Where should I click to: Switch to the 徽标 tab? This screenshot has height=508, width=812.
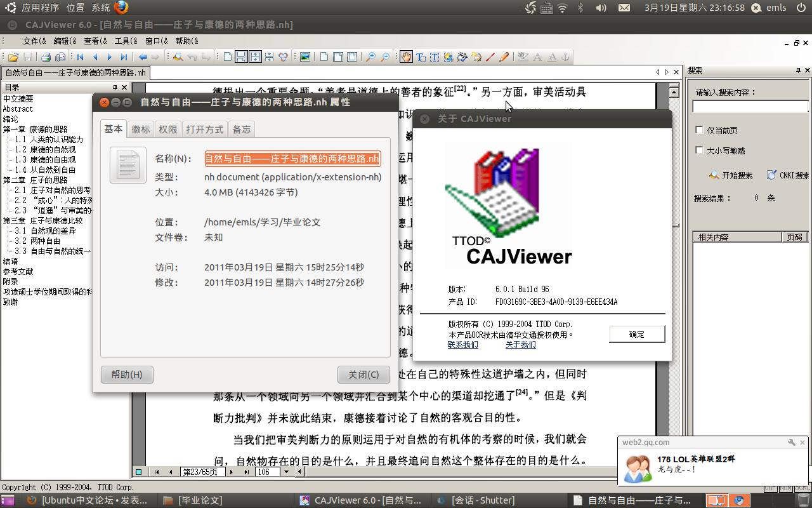[141, 129]
